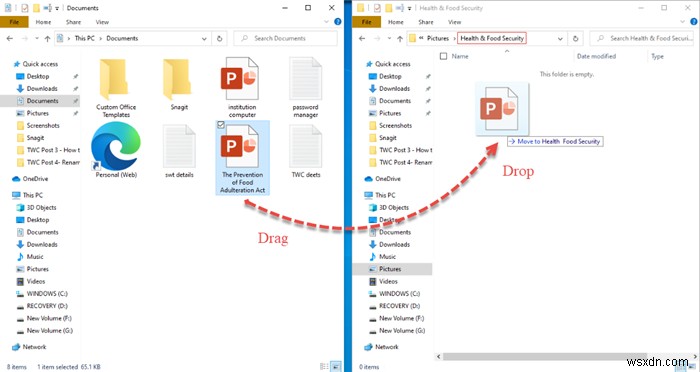Image resolution: width=700 pixels, height=372 pixels.
Task: Open the File tab in Health & Food Security window
Action: click(x=367, y=22)
